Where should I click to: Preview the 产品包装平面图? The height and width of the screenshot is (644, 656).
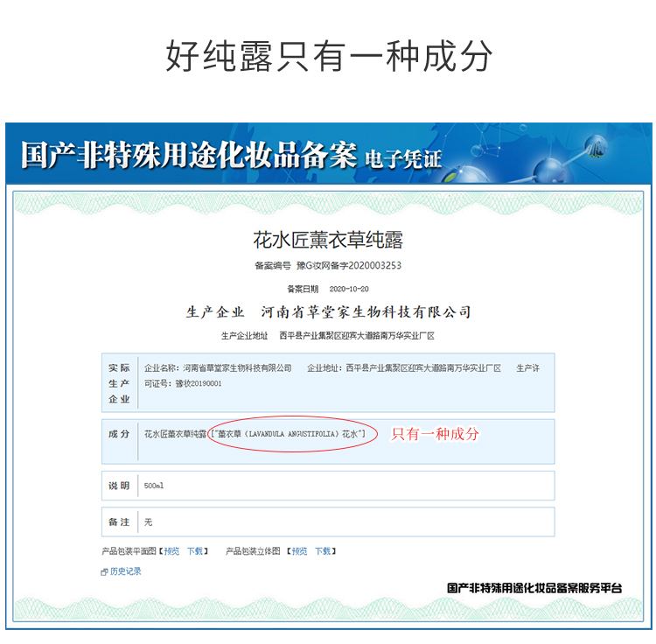click(x=171, y=551)
